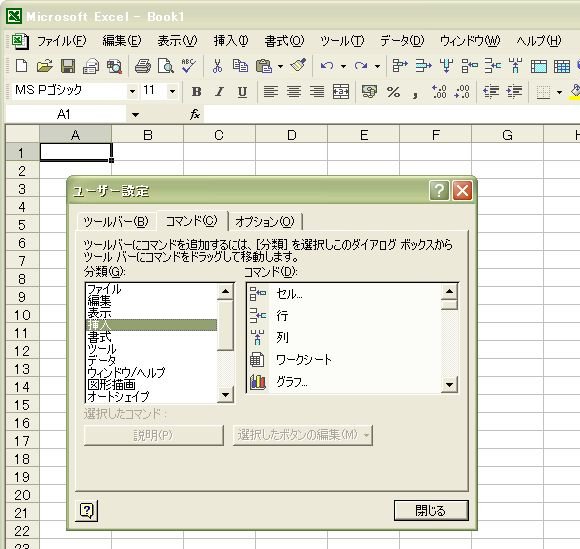
Task: Toggle Bold formatting
Action: click(196, 91)
